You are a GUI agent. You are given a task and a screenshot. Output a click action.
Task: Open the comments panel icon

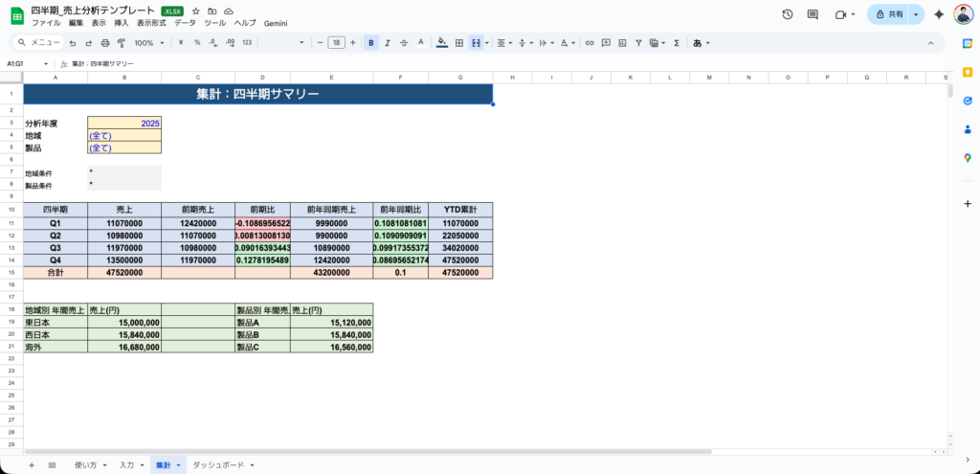click(813, 14)
